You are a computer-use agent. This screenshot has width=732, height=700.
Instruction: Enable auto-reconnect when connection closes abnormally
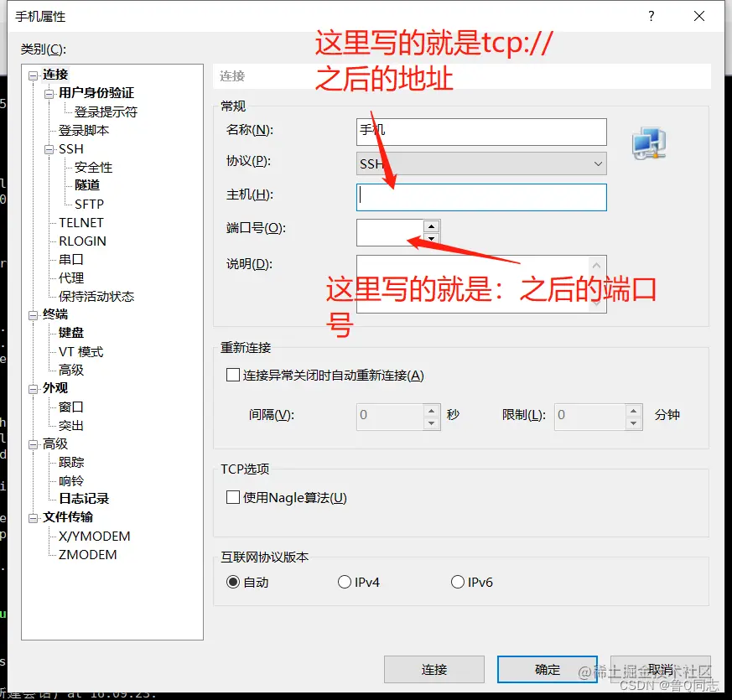pos(233,375)
